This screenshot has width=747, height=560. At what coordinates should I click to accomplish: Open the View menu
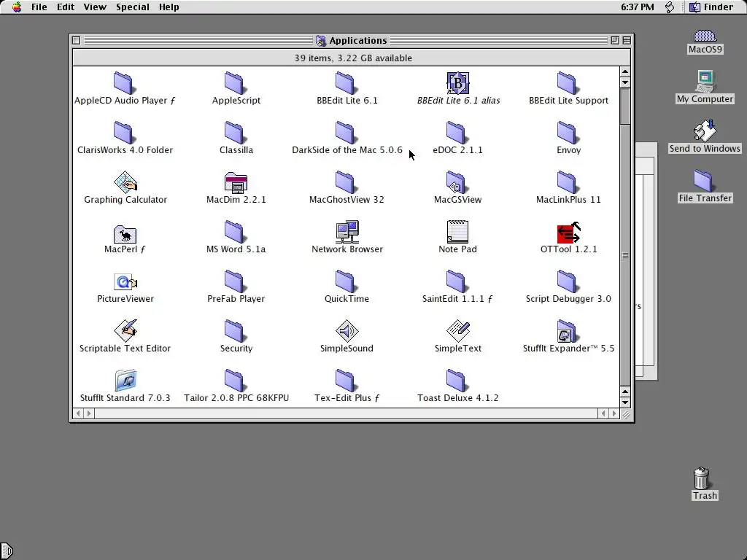95,7
